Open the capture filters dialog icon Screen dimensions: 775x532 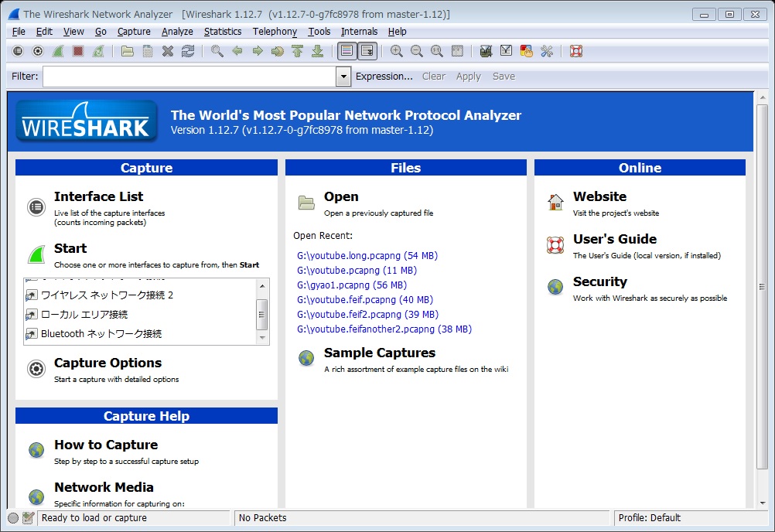click(x=487, y=51)
